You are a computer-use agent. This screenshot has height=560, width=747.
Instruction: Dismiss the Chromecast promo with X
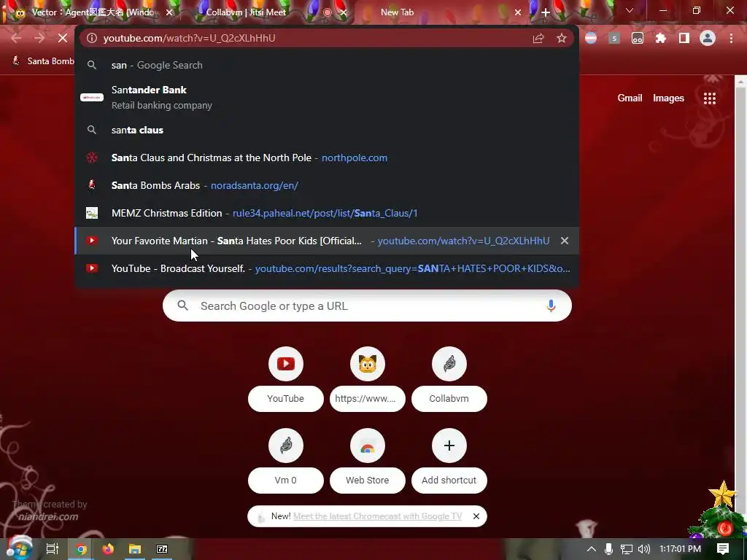click(476, 516)
